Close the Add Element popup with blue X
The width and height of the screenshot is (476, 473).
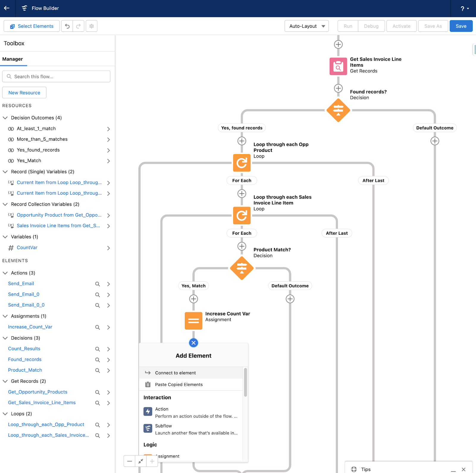click(193, 343)
